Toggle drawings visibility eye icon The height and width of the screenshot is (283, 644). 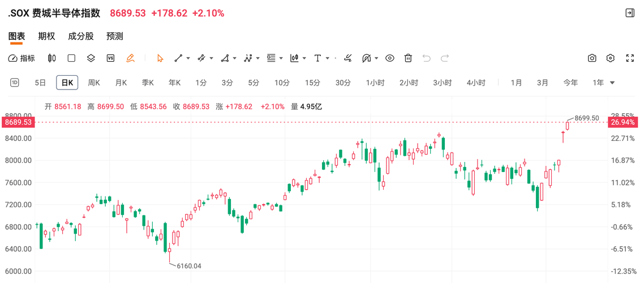[x=390, y=58]
